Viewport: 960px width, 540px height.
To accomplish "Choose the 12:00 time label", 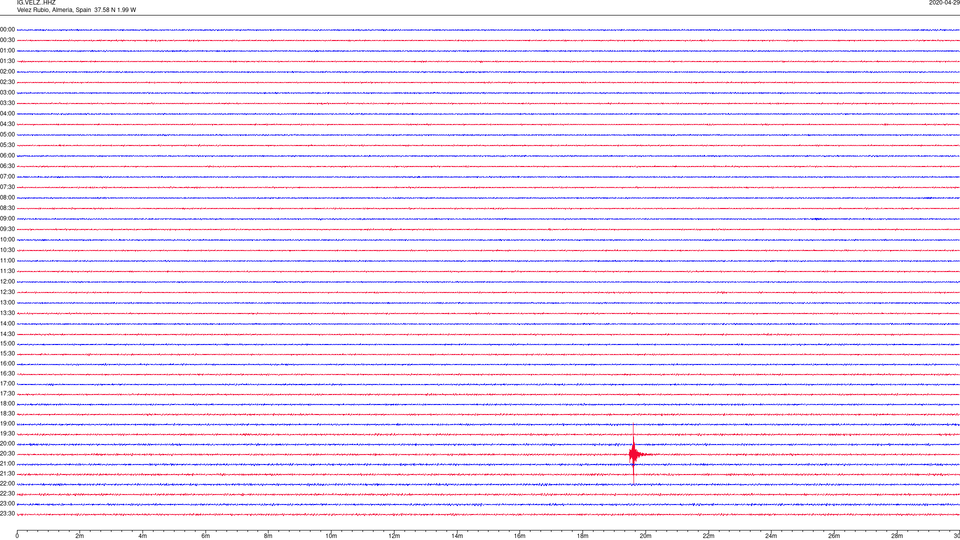I will click(7, 282).
